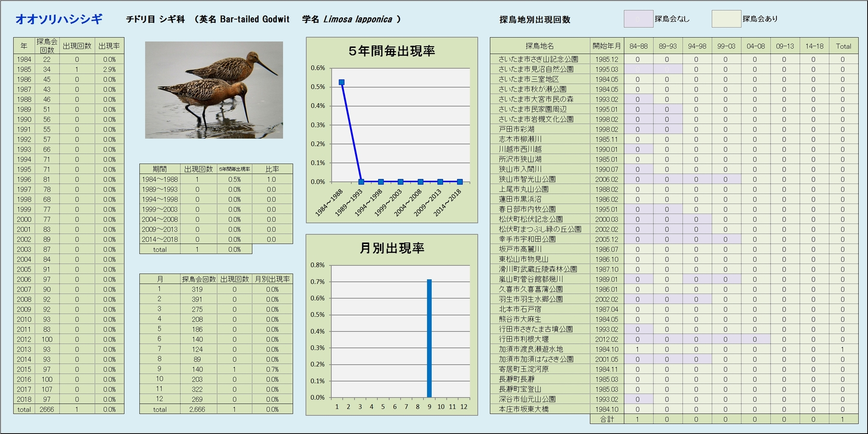Select the 2.9% rate cell for 1985
Screen dimensions: 868x434
pyautogui.click(x=109, y=69)
